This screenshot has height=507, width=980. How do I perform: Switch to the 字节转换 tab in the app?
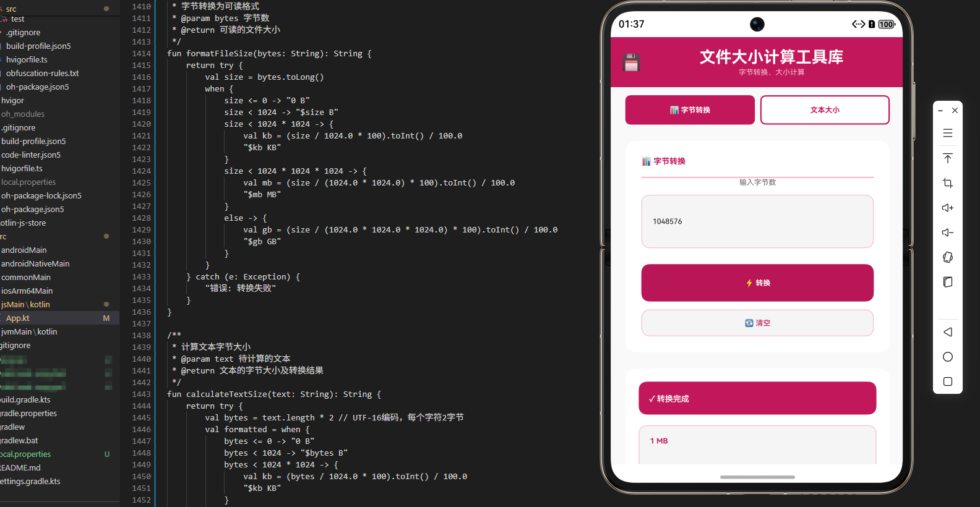(x=690, y=110)
